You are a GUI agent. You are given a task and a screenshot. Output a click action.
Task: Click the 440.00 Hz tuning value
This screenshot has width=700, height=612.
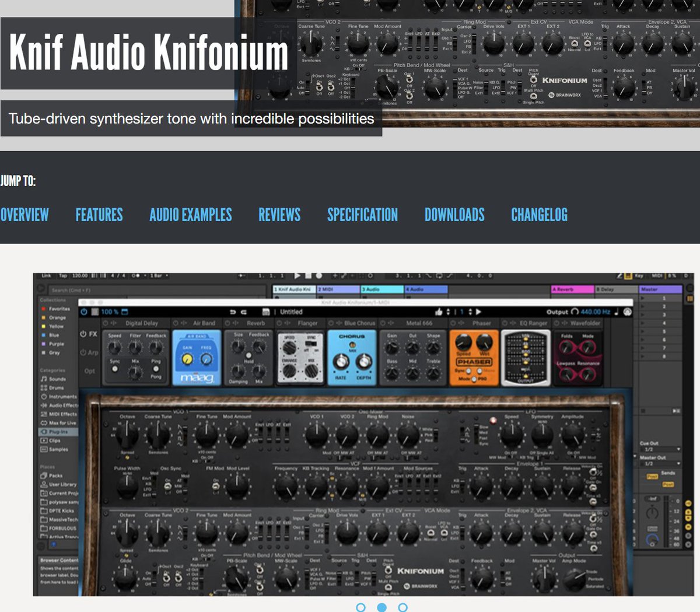coord(595,312)
